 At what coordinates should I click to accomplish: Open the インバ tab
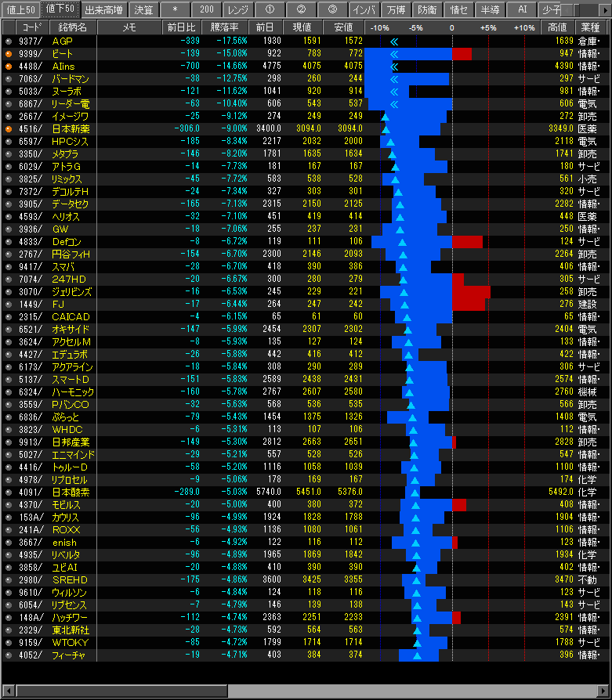point(364,9)
